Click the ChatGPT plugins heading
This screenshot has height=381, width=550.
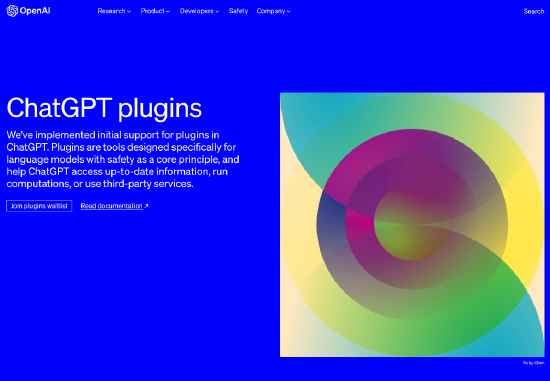(x=104, y=108)
